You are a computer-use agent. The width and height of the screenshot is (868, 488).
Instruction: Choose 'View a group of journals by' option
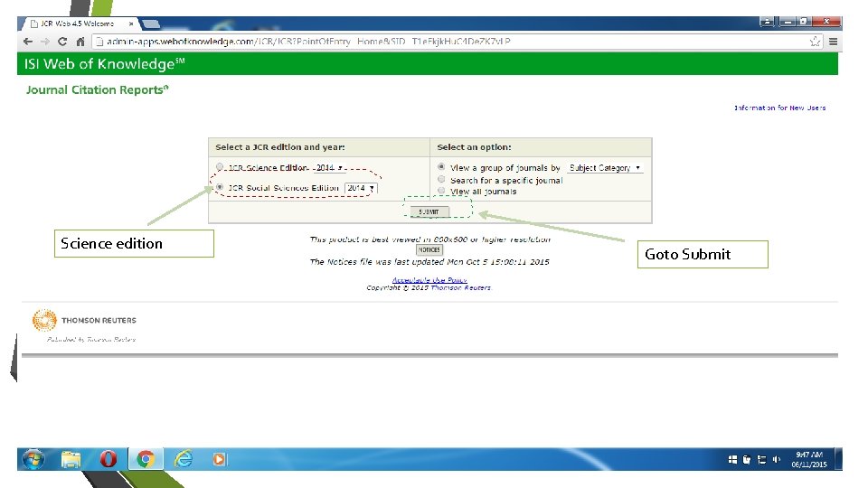coord(441,166)
